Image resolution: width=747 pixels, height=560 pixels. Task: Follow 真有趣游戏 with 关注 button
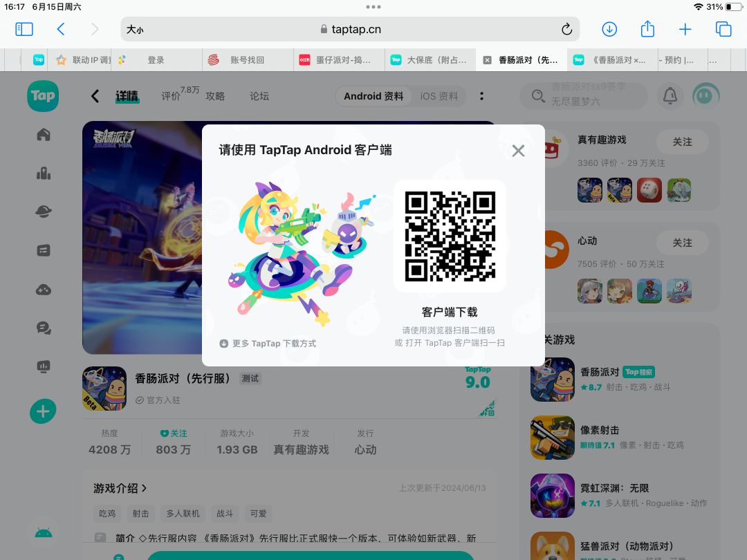click(x=682, y=142)
